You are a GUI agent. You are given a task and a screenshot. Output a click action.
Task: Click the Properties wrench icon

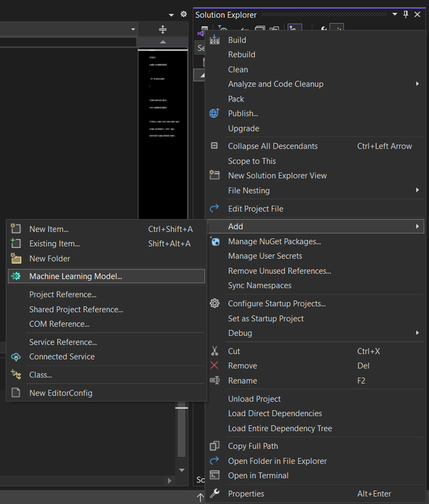(x=214, y=494)
